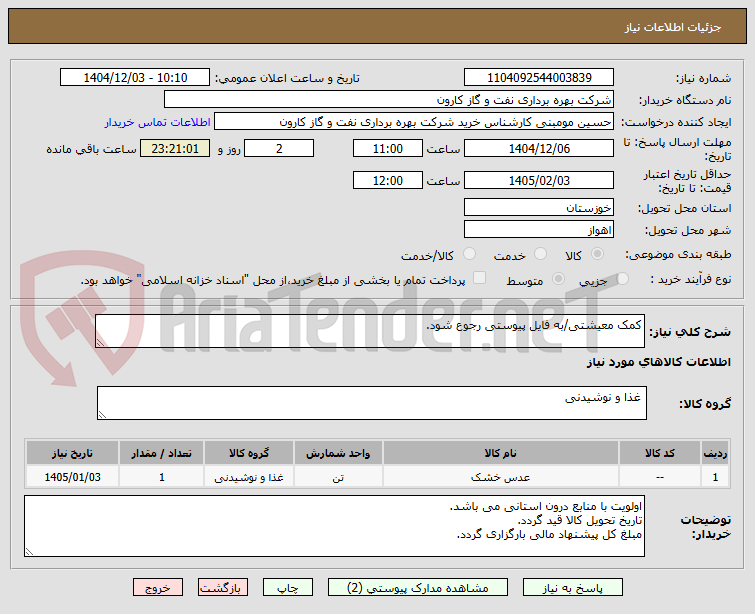
Task: Click the unit cell تن
Action: point(338,477)
